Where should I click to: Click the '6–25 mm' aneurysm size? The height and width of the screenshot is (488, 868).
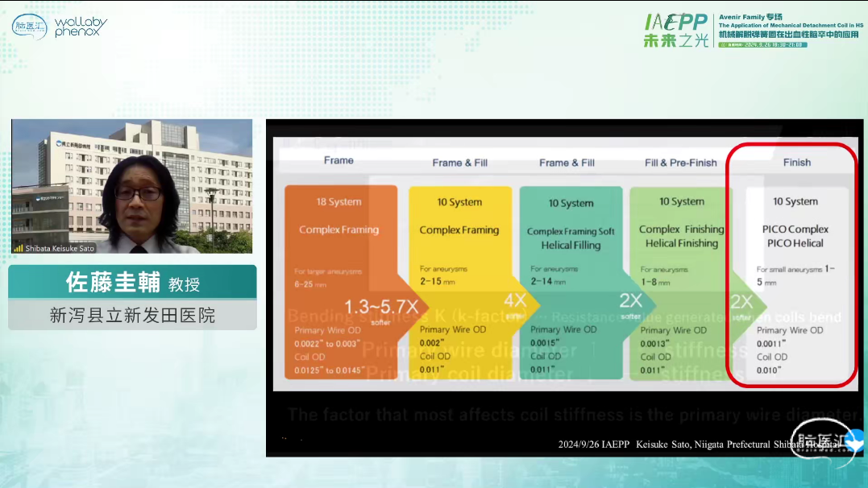coord(310,284)
